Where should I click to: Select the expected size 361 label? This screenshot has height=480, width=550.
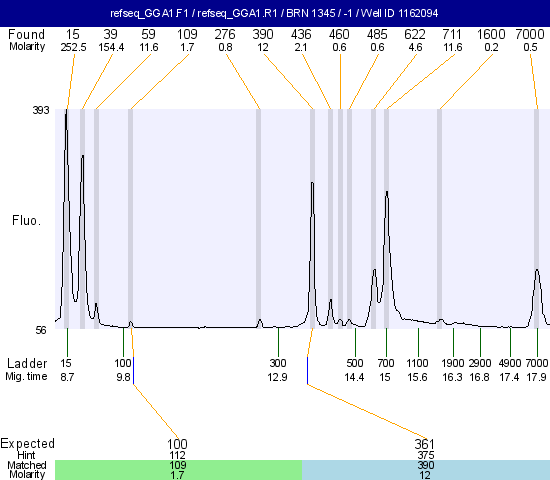[424, 444]
